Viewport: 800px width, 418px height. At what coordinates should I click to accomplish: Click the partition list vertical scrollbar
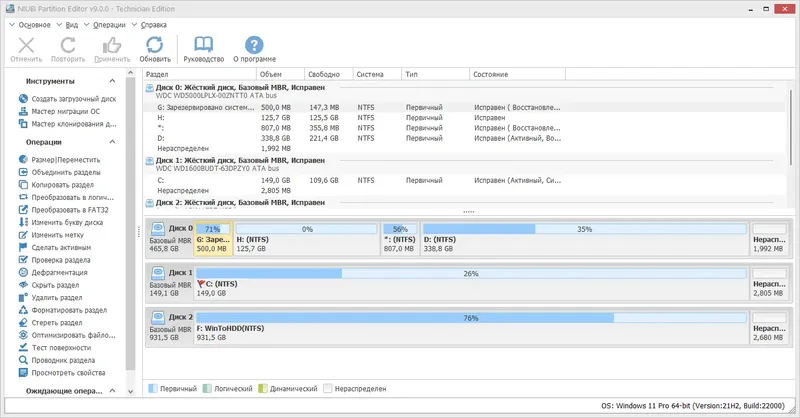(791, 128)
